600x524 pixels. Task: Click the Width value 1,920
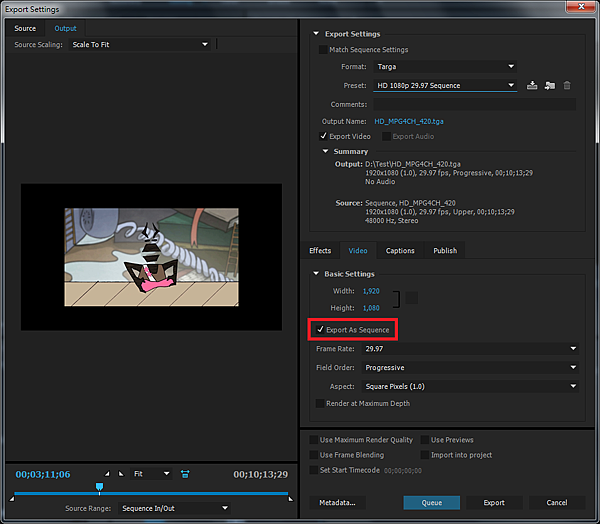(x=371, y=291)
